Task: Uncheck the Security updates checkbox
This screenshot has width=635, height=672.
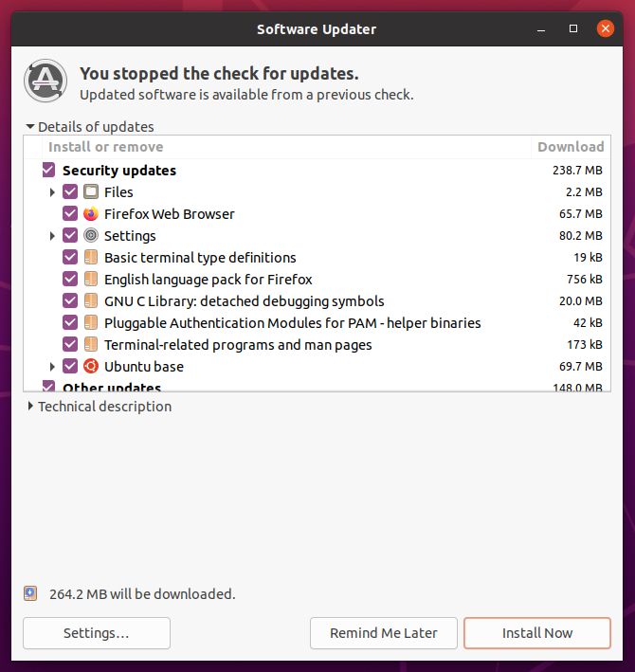Action: 48,171
